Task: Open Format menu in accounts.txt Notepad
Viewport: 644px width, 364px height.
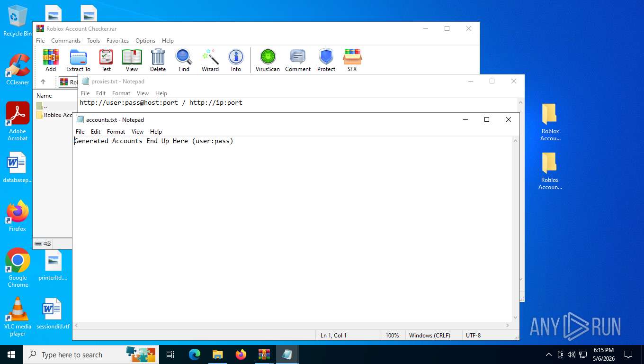Action: [x=116, y=132]
